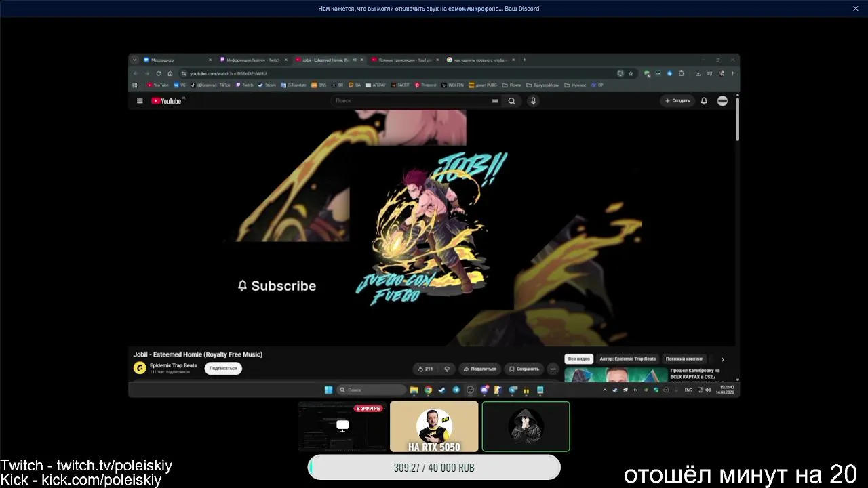Open the recommended CS2 calibration video thumbnail
Viewport: 868px width, 488px height.
pyautogui.click(x=616, y=375)
